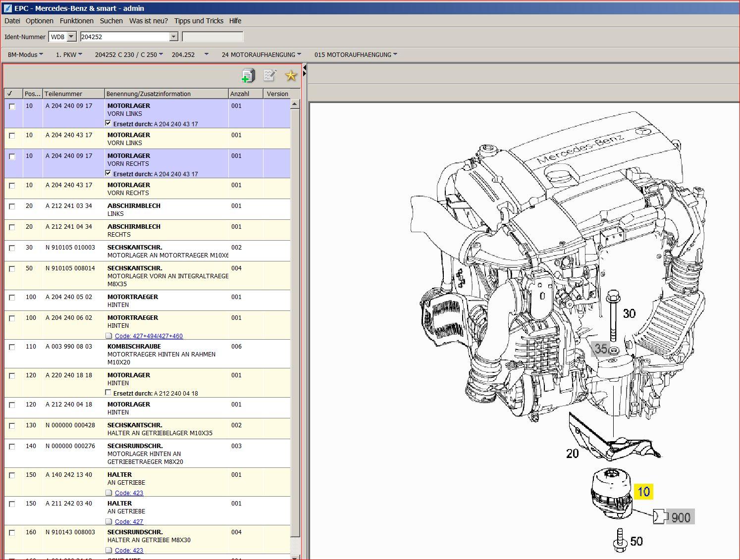Toggle 'Ersetzt durch: A 212 240 04 18' checkbox
This screenshot has height=560, width=740.
pos(108,393)
